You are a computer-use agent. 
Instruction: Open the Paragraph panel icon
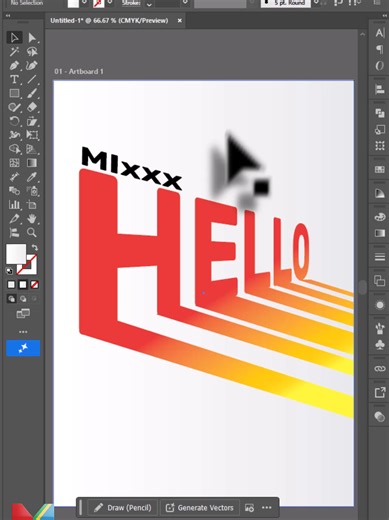[x=380, y=49]
